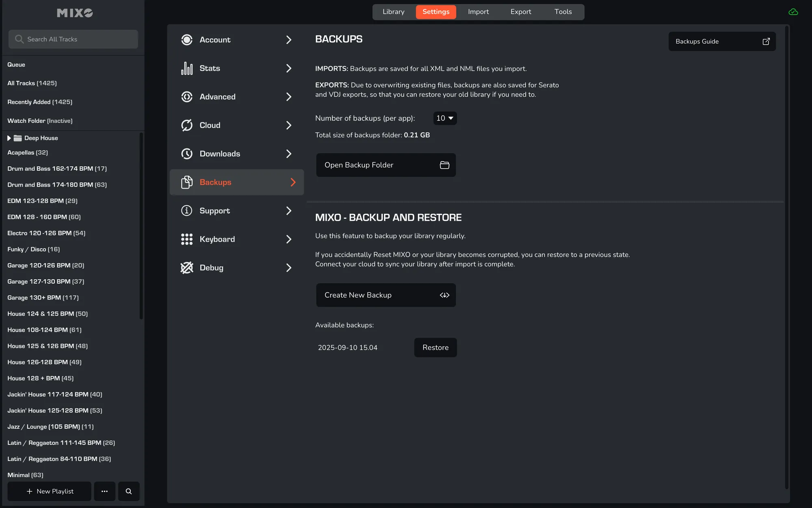Click the Debug bug icon
Viewport: 812px width, 508px height.
pyautogui.click(x=187, y=268)
